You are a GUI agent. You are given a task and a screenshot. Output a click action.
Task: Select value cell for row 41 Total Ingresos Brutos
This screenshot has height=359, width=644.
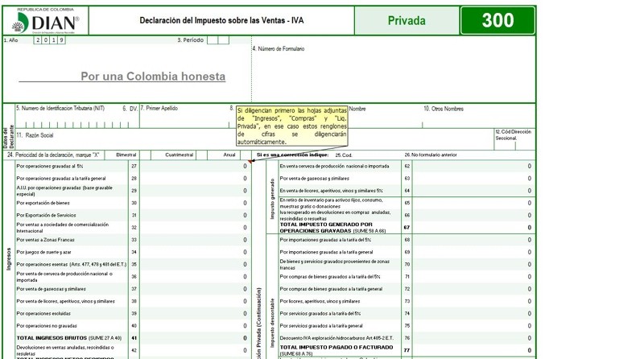pyautogui.click(x=195, y=338)
